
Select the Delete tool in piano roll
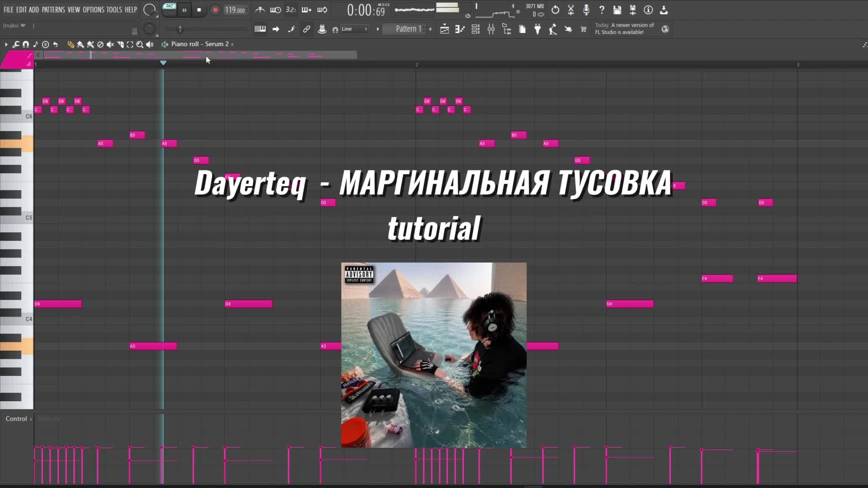pos(100,44)
